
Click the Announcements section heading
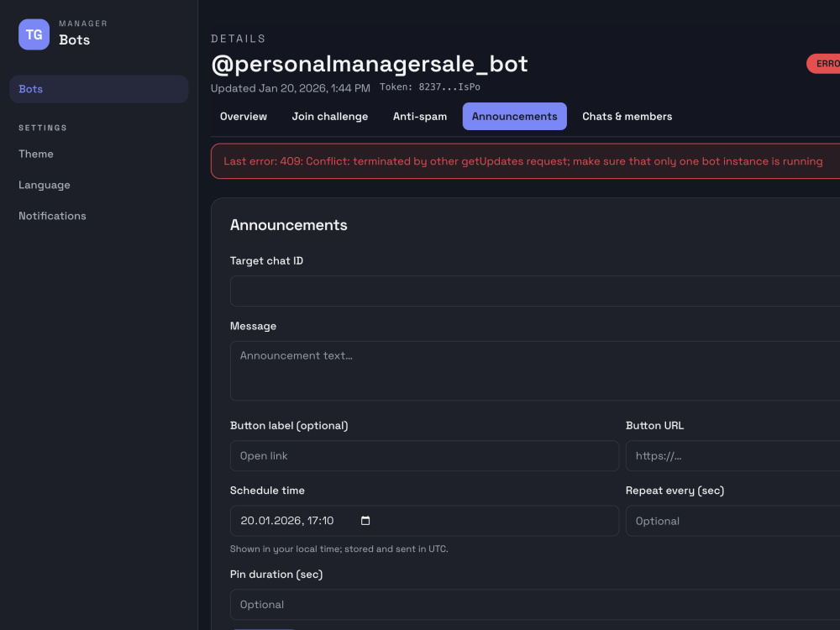289,225
